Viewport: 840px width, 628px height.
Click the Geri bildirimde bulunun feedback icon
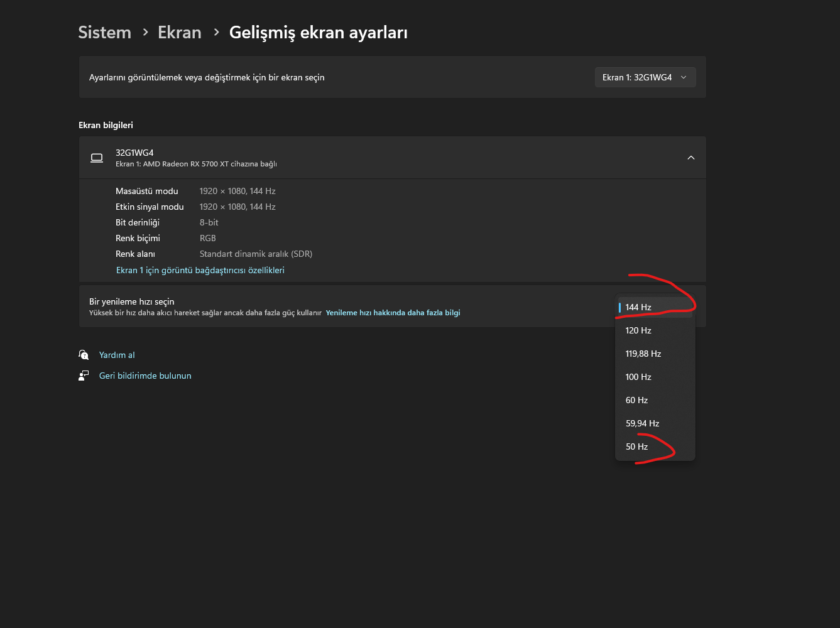pos(84,376)
